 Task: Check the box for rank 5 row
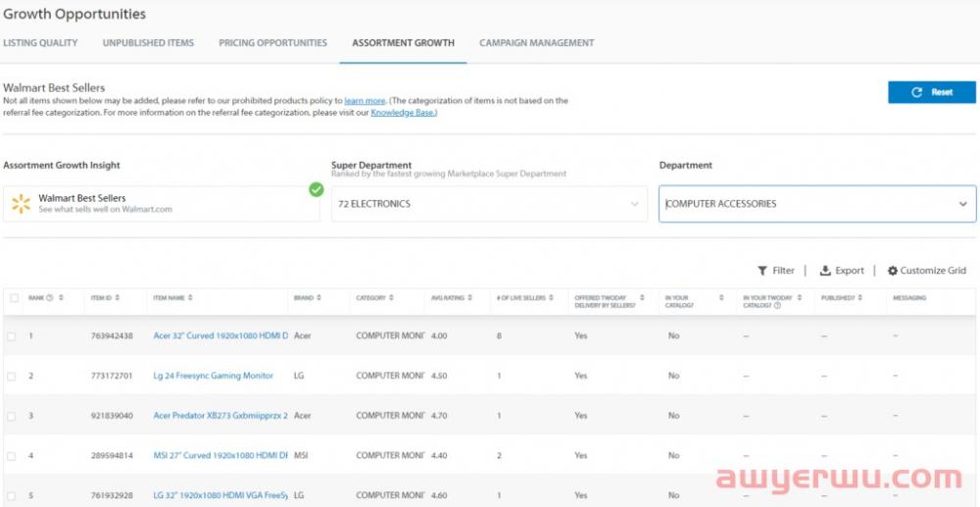click(x=11, y=496)
